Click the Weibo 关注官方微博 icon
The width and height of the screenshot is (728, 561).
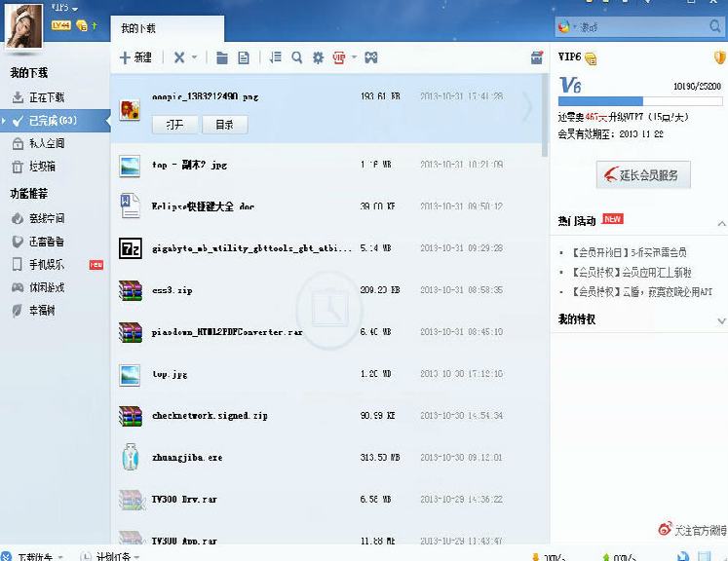(665, 529)
